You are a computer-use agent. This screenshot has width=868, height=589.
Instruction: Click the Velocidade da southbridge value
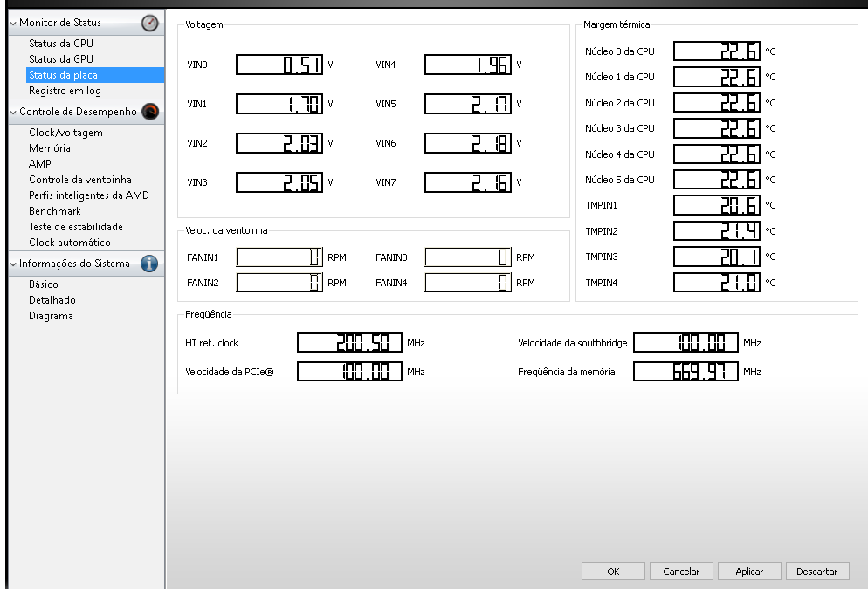coord(685,343)
